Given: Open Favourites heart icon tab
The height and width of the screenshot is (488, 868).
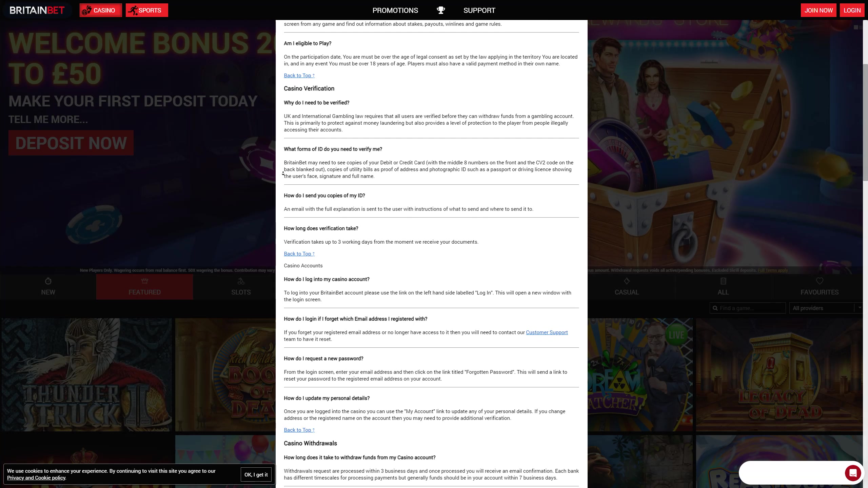Looking at the screenshot, I should click(x=819, y=281).
